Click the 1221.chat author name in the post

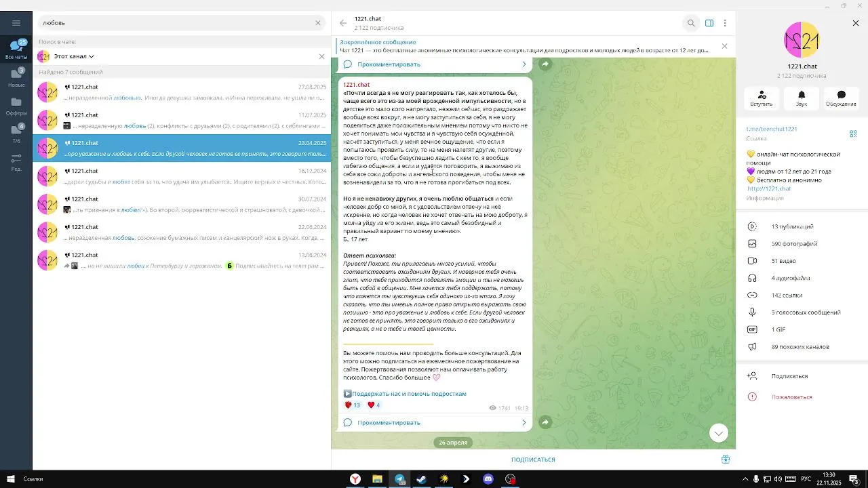[x=357, y=85]
